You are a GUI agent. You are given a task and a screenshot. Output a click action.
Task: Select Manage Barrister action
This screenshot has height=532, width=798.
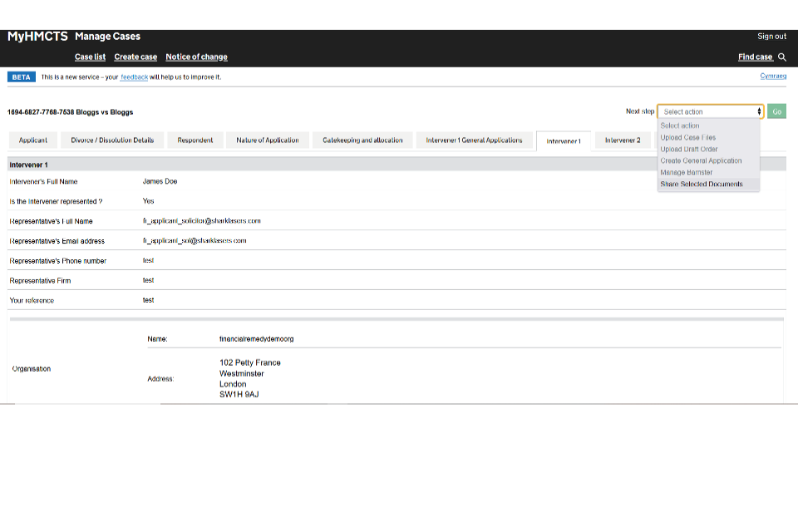(686, 173)
